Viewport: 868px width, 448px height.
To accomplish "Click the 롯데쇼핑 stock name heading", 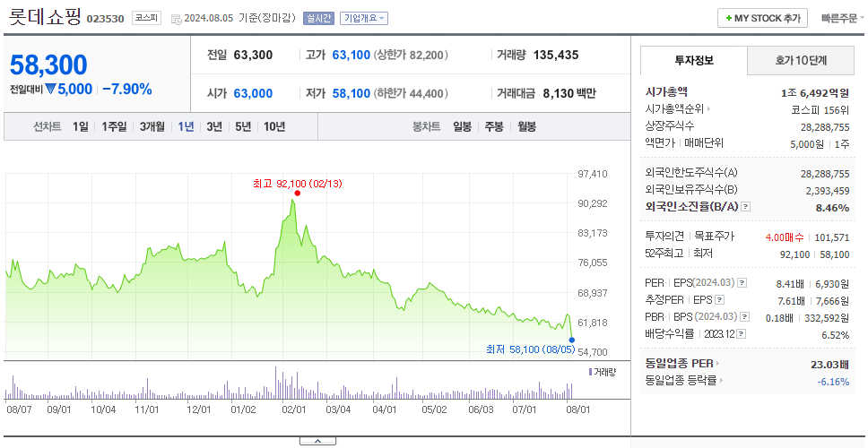I will pyautogui.click(x=44, y=18).
